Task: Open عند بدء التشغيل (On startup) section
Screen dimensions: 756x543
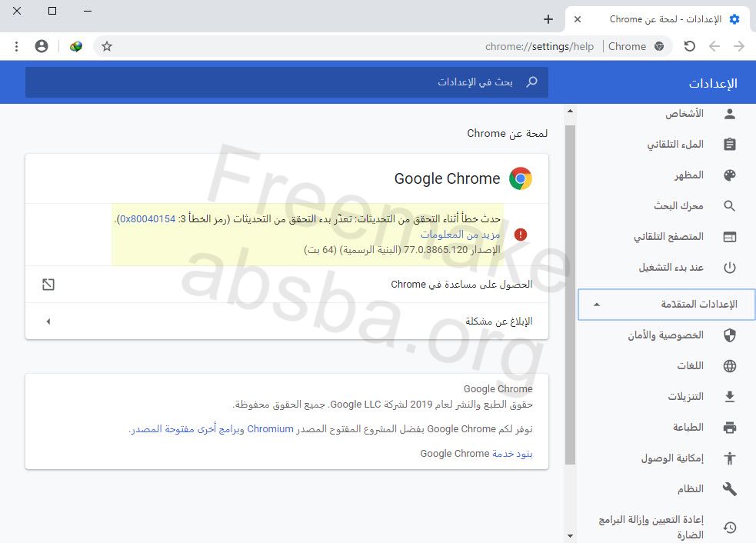Action: pyautogui.click(x=671, y=267)
